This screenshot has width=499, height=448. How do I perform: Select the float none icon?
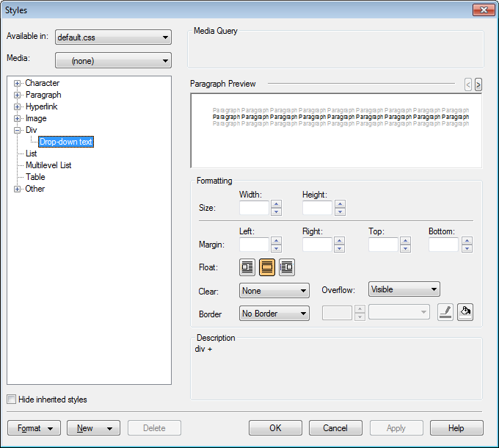(x=266, y=267)
